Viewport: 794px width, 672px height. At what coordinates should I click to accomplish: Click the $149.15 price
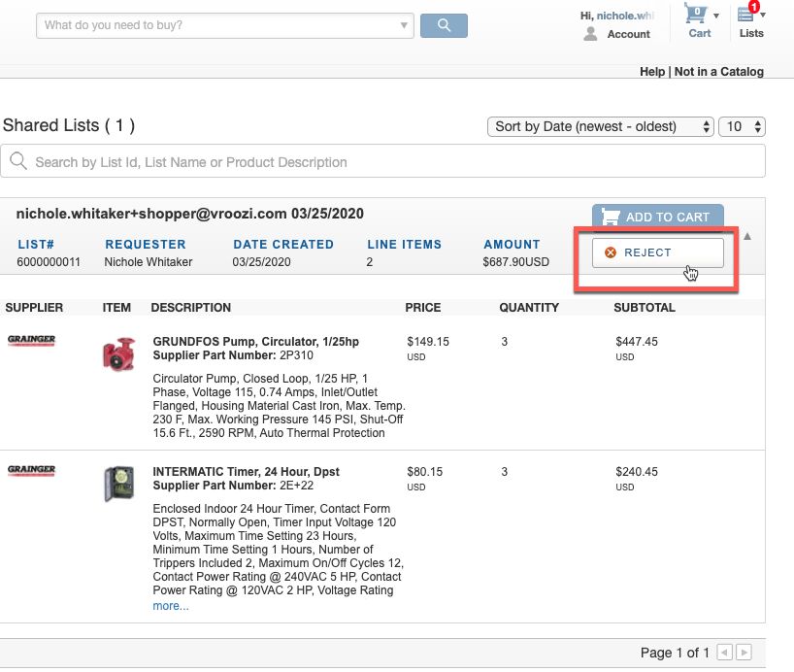(x=428, y=342)
